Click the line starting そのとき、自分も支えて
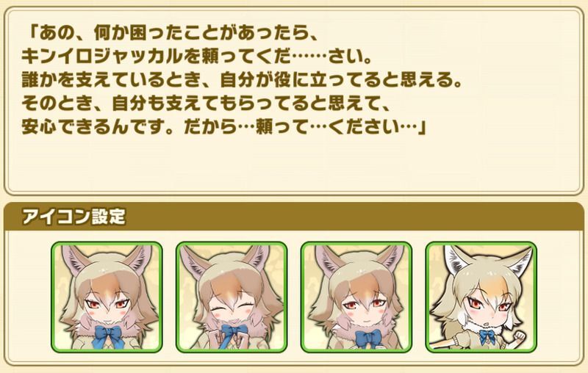 pos(206,104)
